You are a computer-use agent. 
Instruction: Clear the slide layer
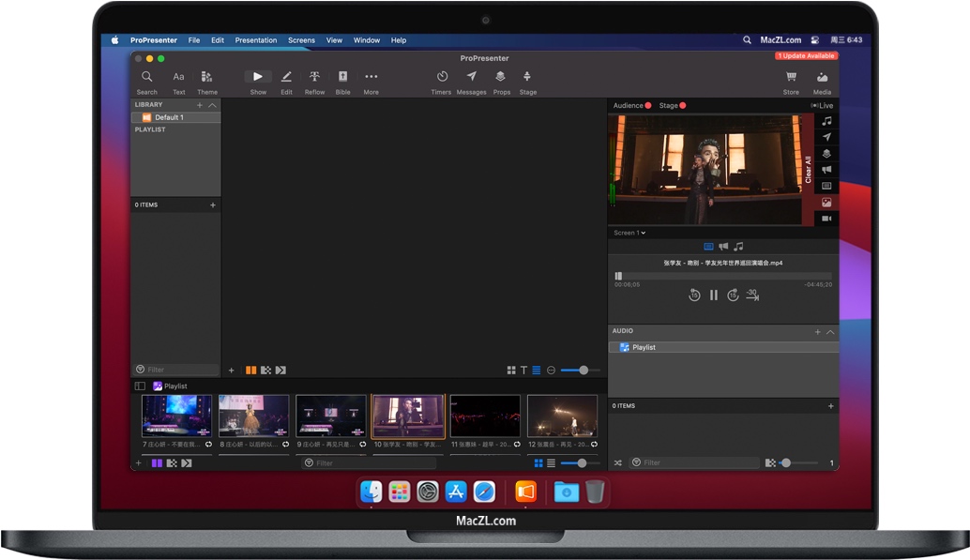(x=826, y=186)
